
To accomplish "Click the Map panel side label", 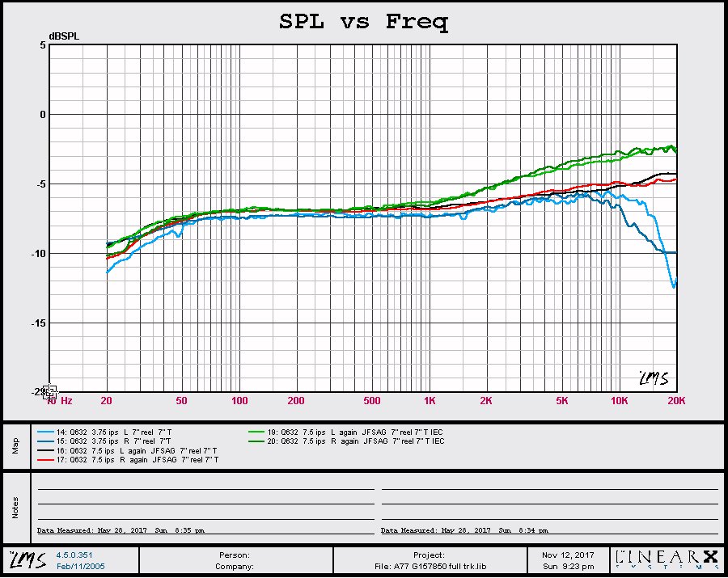I will [15, 445].
